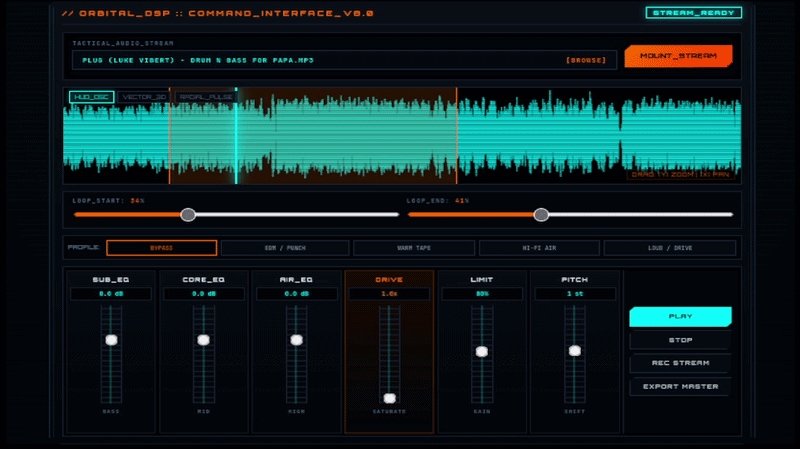Image resolution: width=800 pixels, height=449 pixels.
Task: Select the LOUD / DRIVE profile
Action: [x=670, y=248]
